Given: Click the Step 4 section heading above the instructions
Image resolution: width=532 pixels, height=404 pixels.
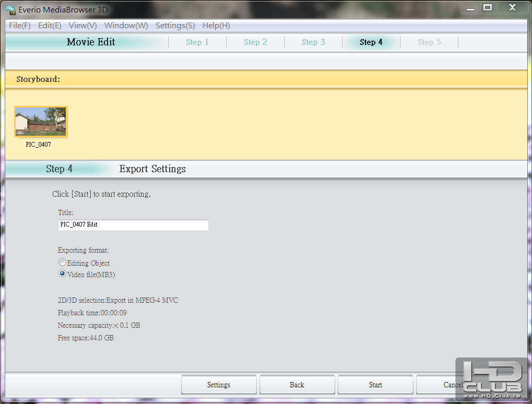Looking at the screenshot, I should tap(60, 169).
